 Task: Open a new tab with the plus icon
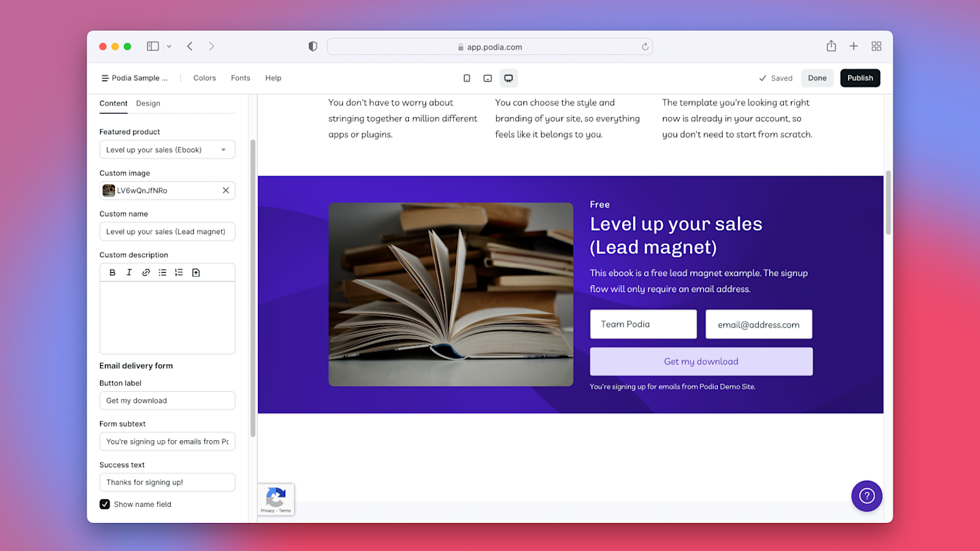853,46
